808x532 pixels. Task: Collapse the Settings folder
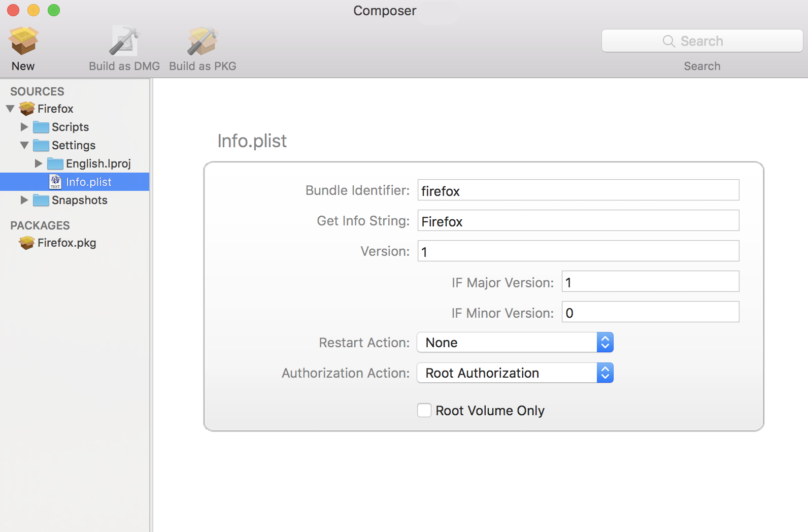[24, 145]
